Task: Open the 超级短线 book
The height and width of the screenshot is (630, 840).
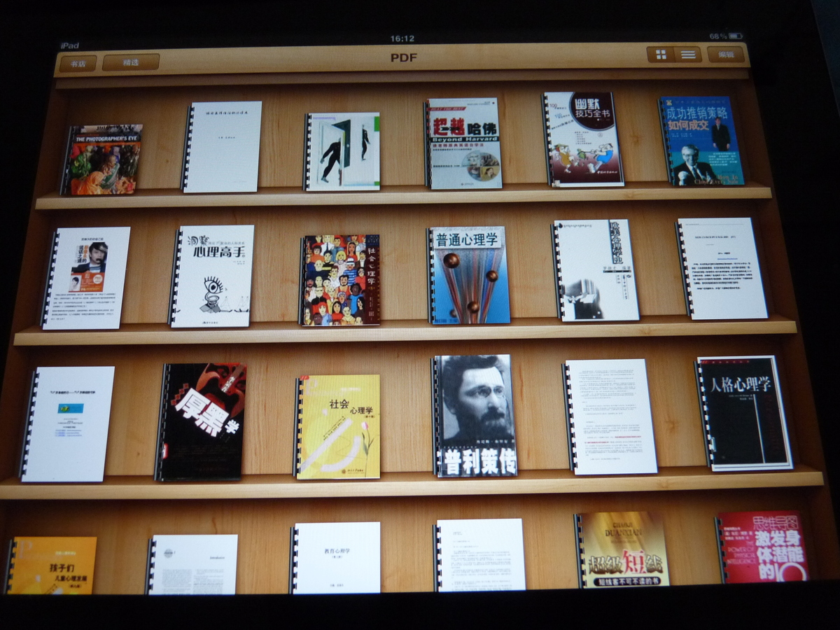Action: [622, 550]
